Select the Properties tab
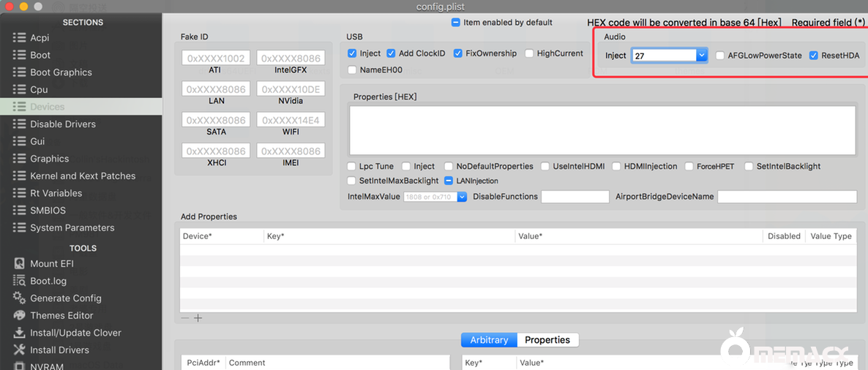Image resolution: width=868 pixels, height=370 pixels. (x=547, y=340)
